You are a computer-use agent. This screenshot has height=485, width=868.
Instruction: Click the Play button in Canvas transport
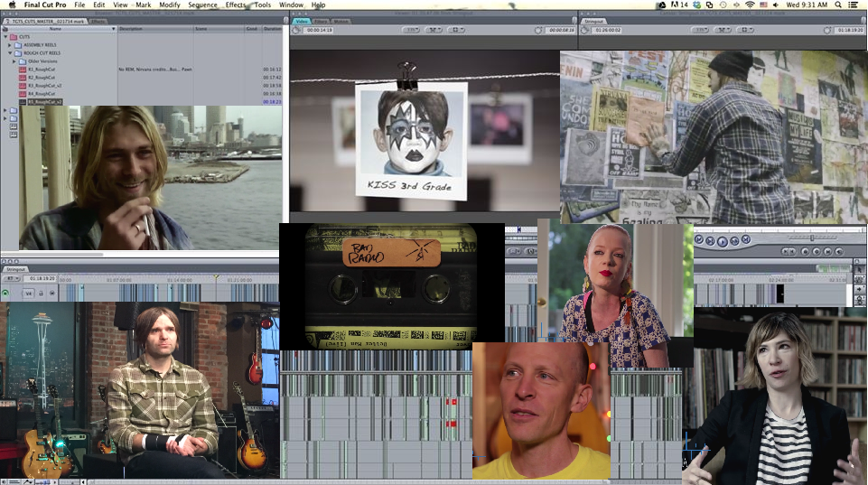tap(723, 241)
